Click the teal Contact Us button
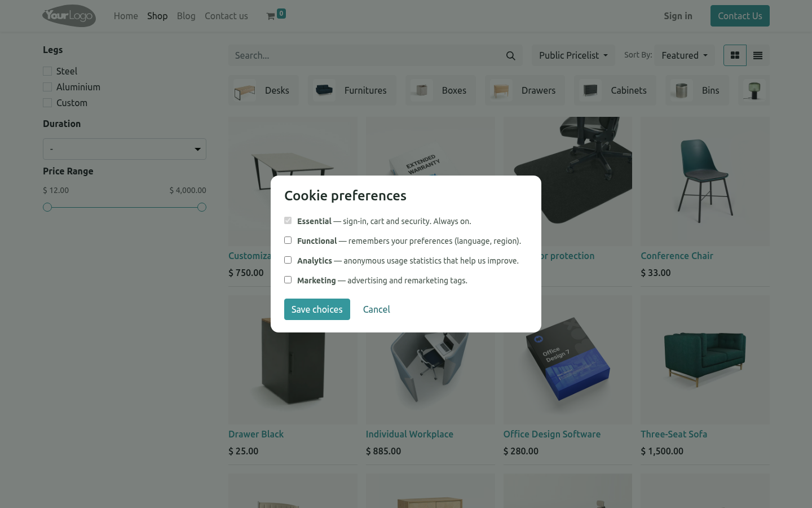Viewport: 812px width, 508px height. 740,16
